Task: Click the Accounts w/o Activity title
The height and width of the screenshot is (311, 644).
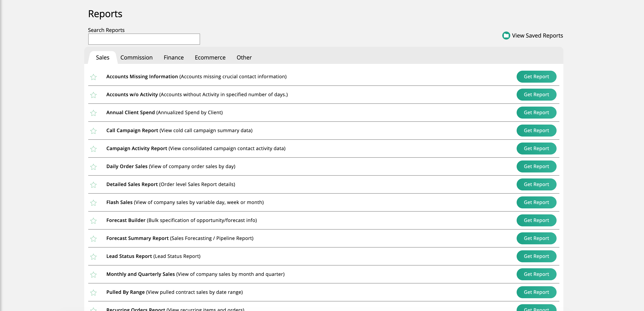Action: coord(132,94)
